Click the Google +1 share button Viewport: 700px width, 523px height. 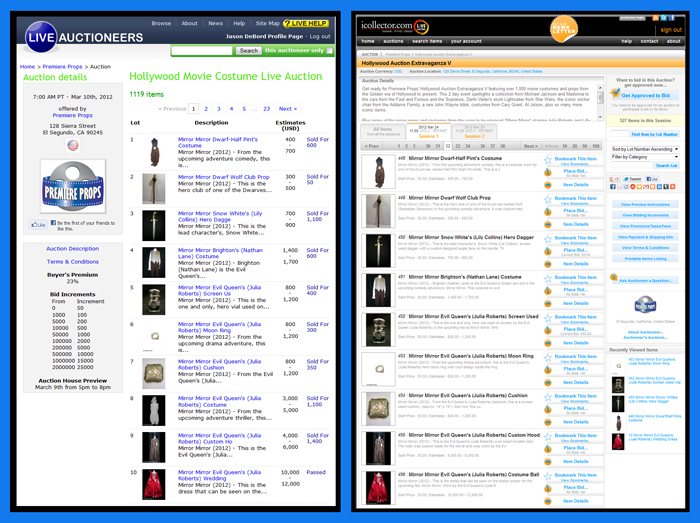click(x=615, y=179)
